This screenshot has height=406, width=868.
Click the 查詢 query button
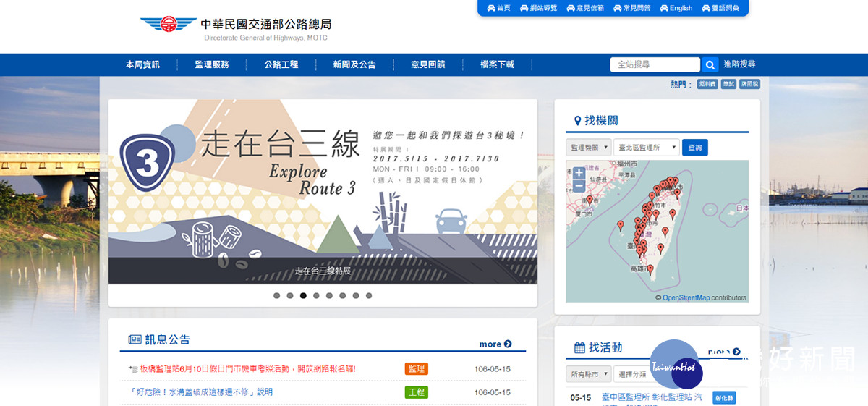(695, 148)
